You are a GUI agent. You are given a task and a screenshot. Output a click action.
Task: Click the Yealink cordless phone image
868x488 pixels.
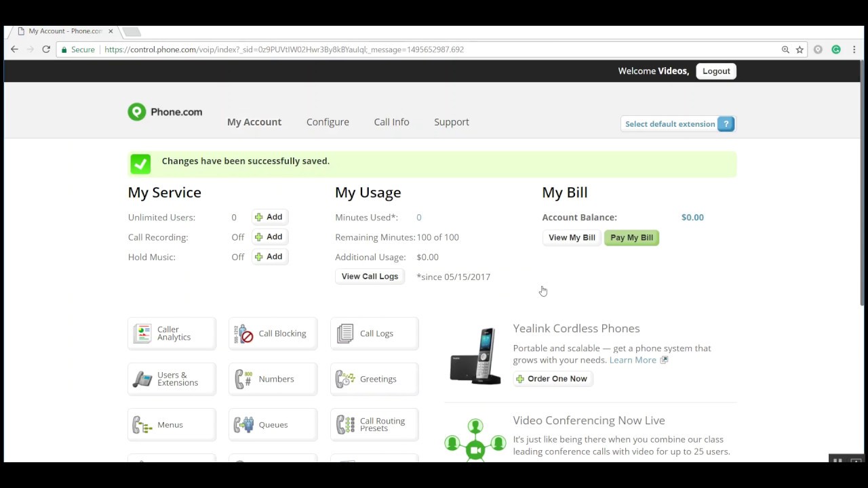pos(475,357)
